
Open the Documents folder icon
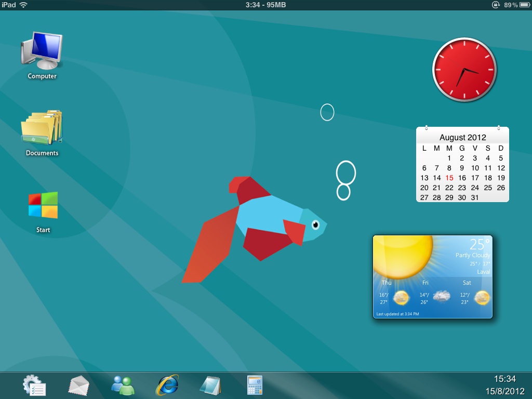[42, 127]
